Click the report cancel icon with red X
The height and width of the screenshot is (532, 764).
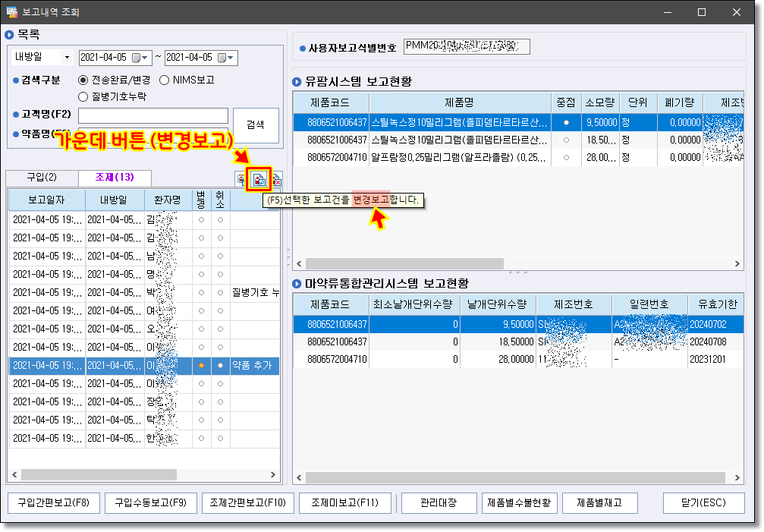275,180
